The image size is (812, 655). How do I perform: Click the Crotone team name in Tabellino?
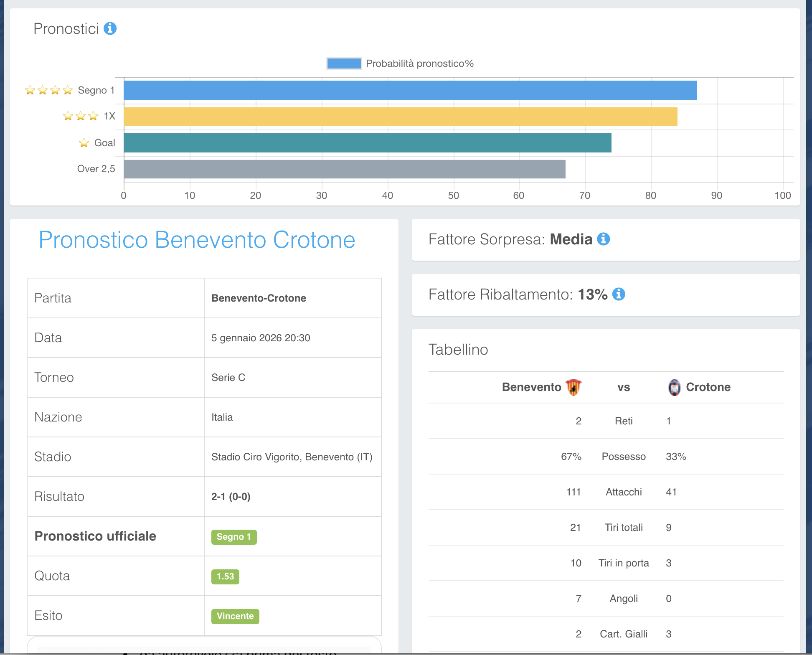coord(708,387)
